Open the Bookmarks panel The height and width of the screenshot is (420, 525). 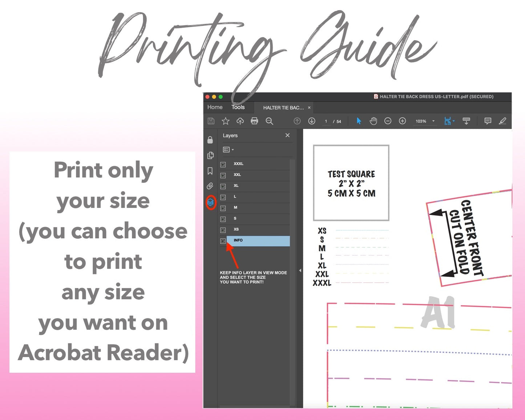[x=210, y=171]
